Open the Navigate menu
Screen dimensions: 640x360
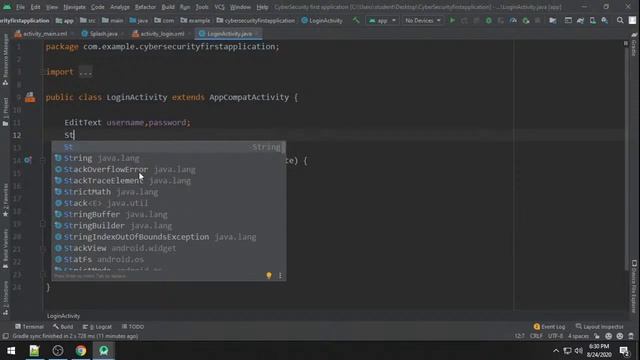(74, 7)
